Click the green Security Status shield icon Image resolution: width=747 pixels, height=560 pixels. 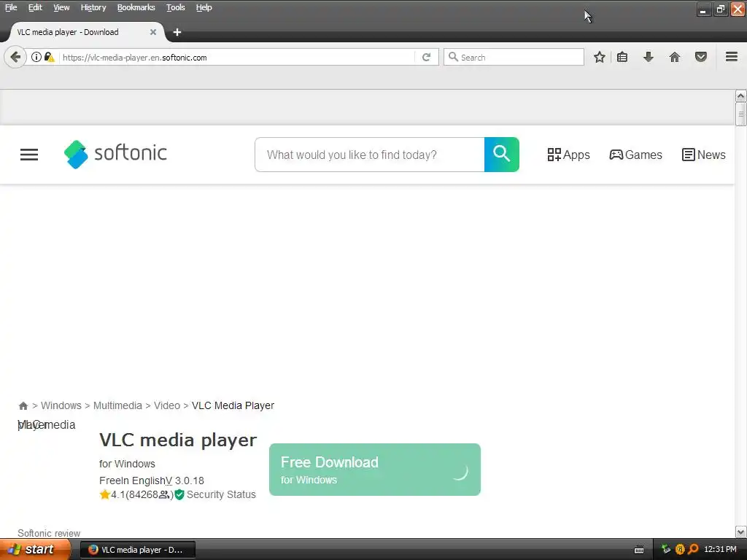(x=179, y=495)
